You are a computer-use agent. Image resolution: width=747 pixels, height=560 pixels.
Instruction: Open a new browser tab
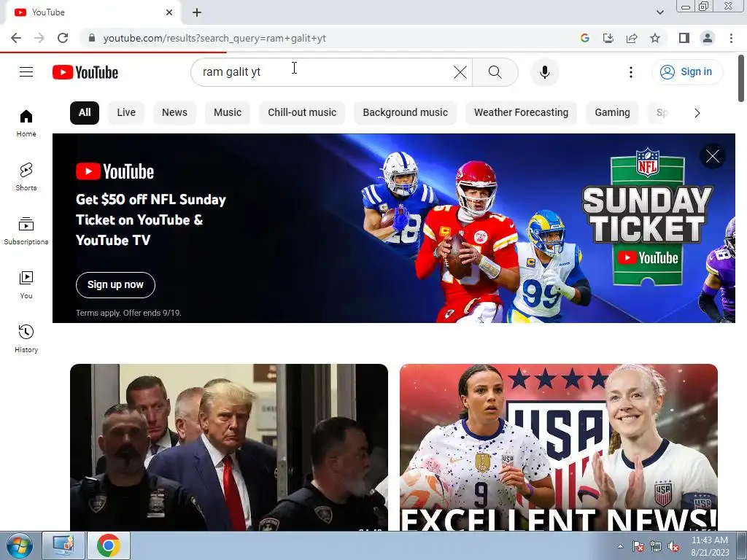[x=197, y=12]
